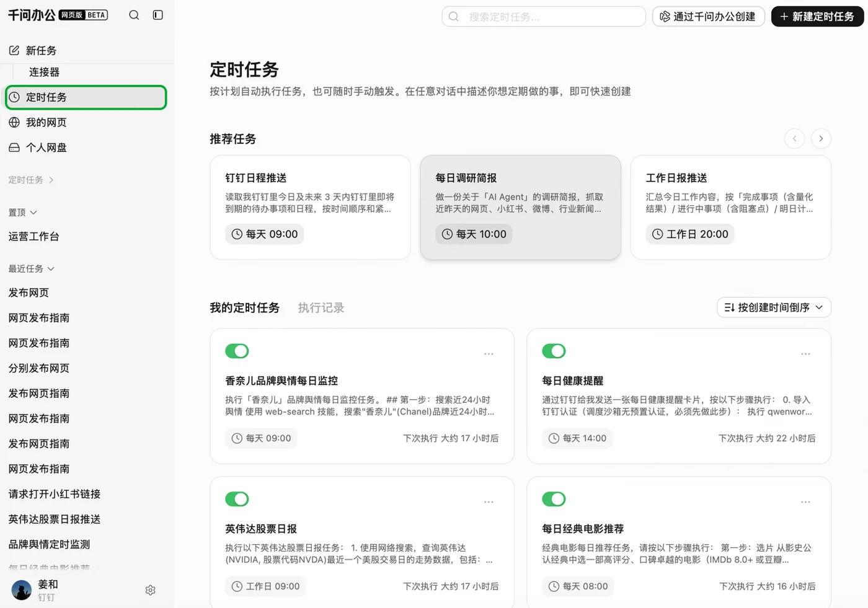
Task: Click the 千问办公 logo
Action: [32, 15]
